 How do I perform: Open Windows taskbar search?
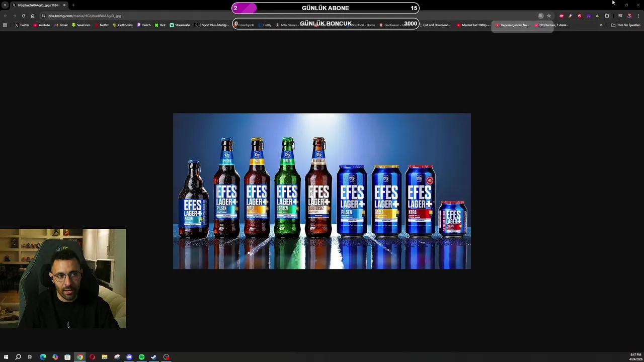[18, 357]
